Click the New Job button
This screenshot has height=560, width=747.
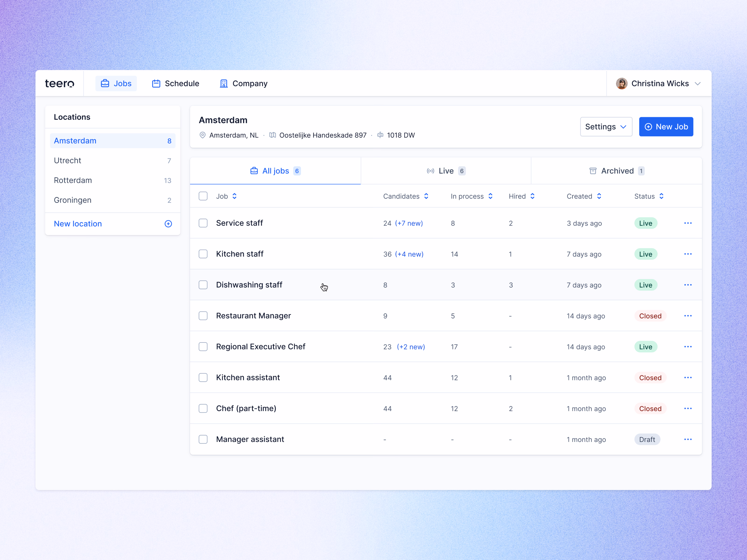[666, 126]
